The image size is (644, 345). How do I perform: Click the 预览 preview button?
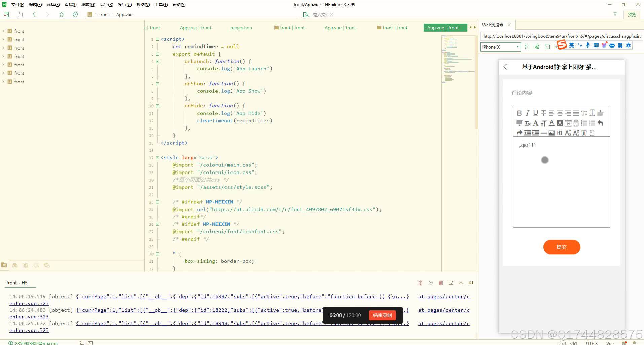[632, 14]
